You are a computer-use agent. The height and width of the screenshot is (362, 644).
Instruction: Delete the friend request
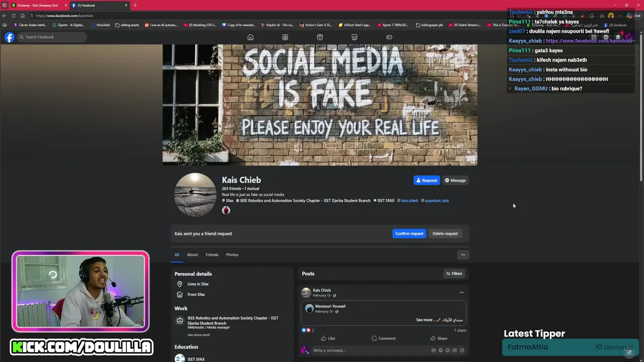(445, 233)
